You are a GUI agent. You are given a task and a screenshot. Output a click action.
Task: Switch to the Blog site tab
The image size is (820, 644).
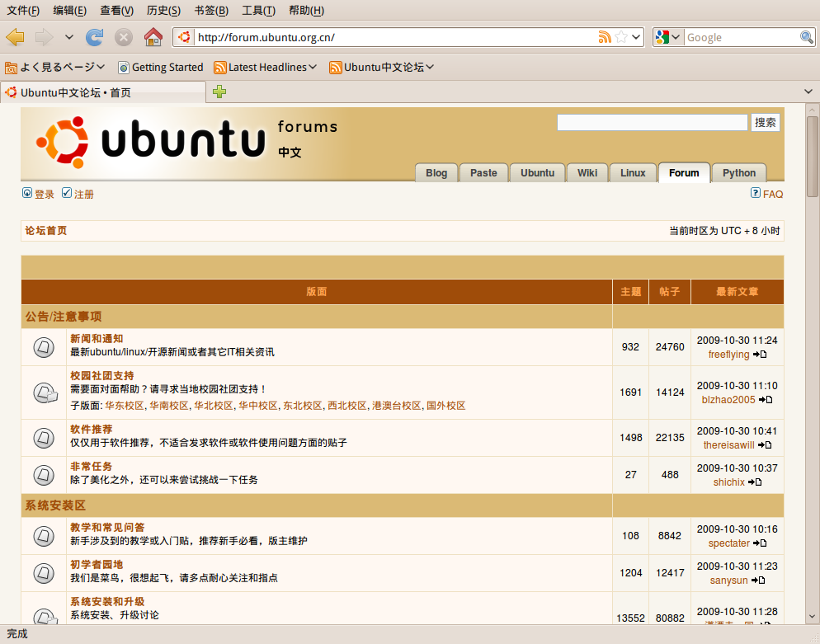(436, 173)
